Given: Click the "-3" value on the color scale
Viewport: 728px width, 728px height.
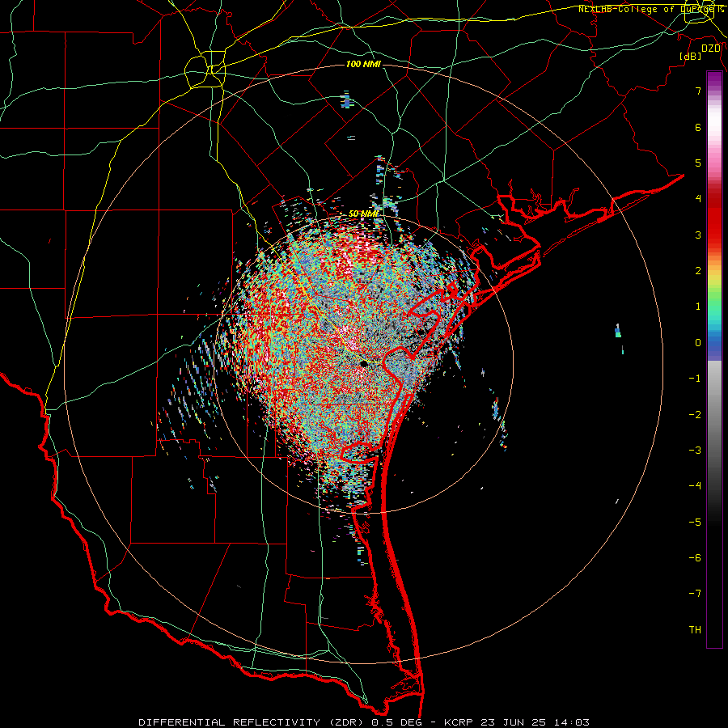Looking at the screenshot, I should click(x=695, y=451).
